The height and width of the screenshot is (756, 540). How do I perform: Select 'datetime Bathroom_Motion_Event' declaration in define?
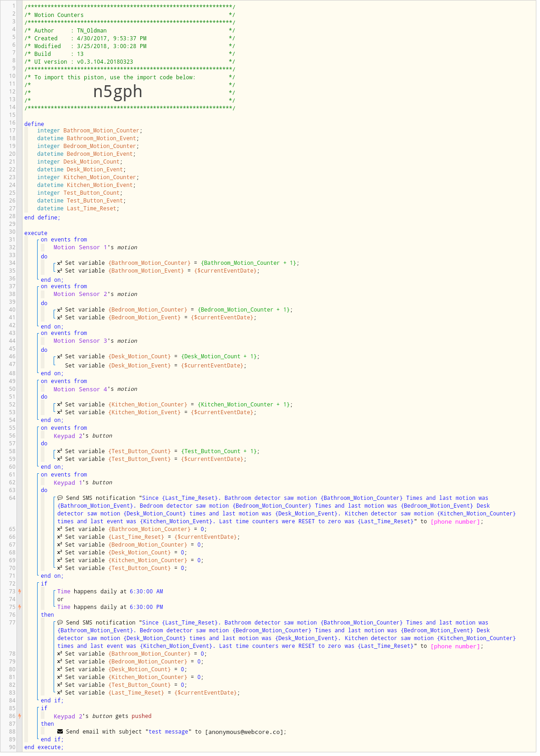(88, 138)
